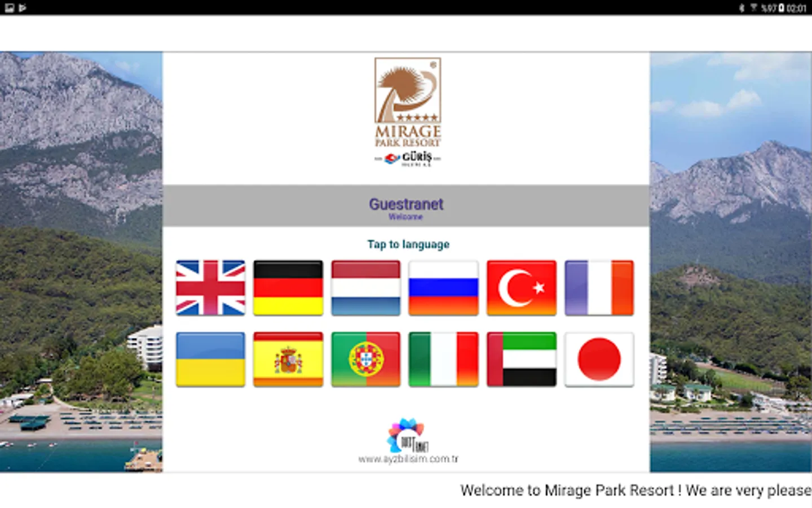812x508 pixels.
Task: Choose the Portuguese flag language
Action: pos(366,359)
